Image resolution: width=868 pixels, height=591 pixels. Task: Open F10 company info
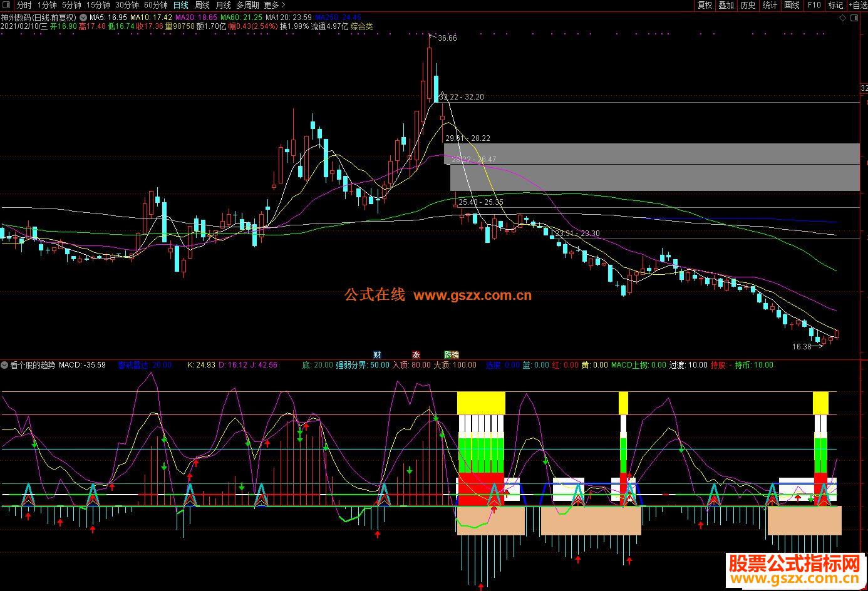[x=814, y=5]
